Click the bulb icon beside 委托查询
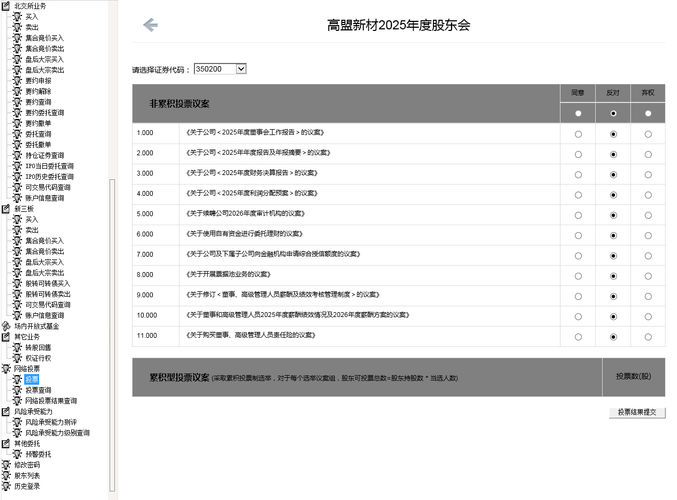This screenshot has width=677, height=500. pyautogui.click(x=17, y=134)
